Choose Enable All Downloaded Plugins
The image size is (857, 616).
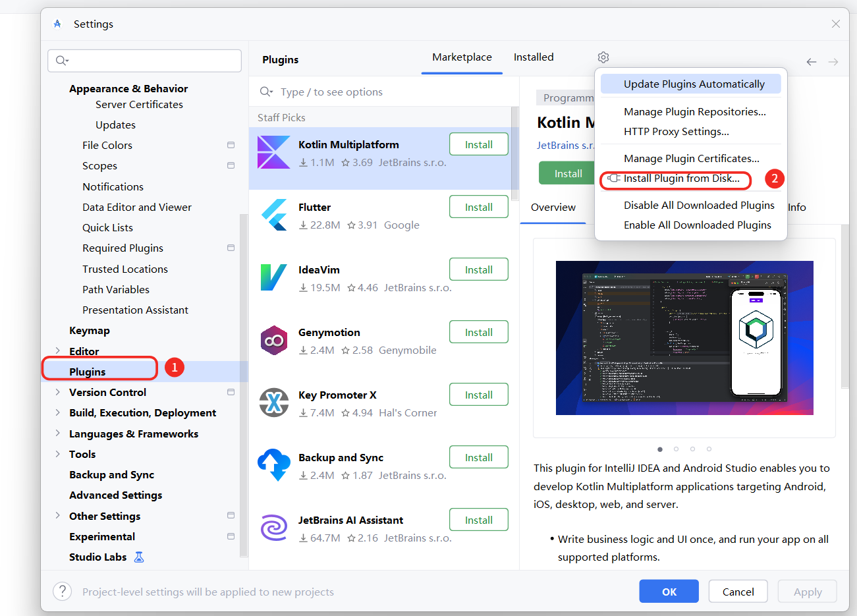698,225
